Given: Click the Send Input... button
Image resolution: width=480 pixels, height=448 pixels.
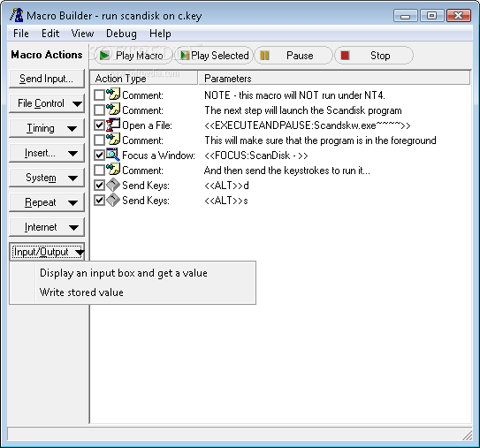Looking at the screenshot, I should click(x=47, y=79).
